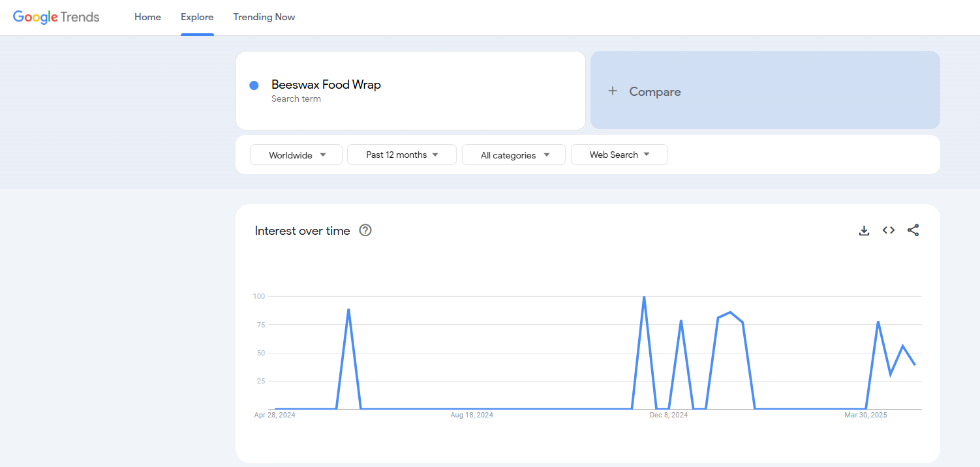Screen dimensions: 980x467
Task: Open the Past 12 months dropdown
Action: [x=402, y=155]
